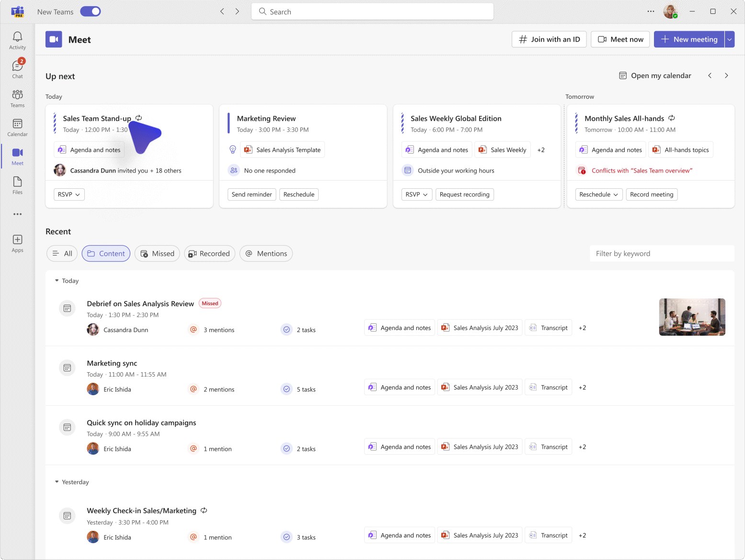
Task: Show next Up next meetings
Action: (726, 76)
